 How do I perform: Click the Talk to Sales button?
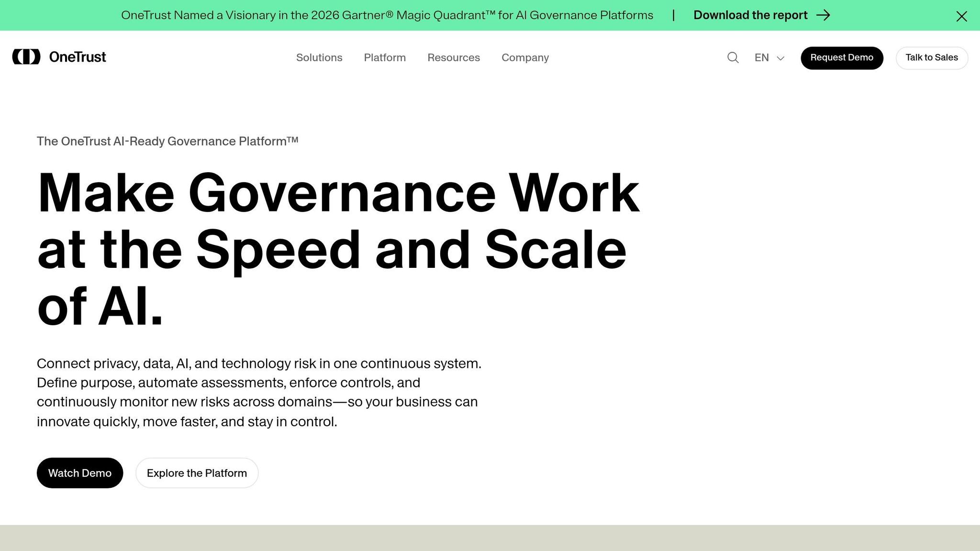coord(932,58)
